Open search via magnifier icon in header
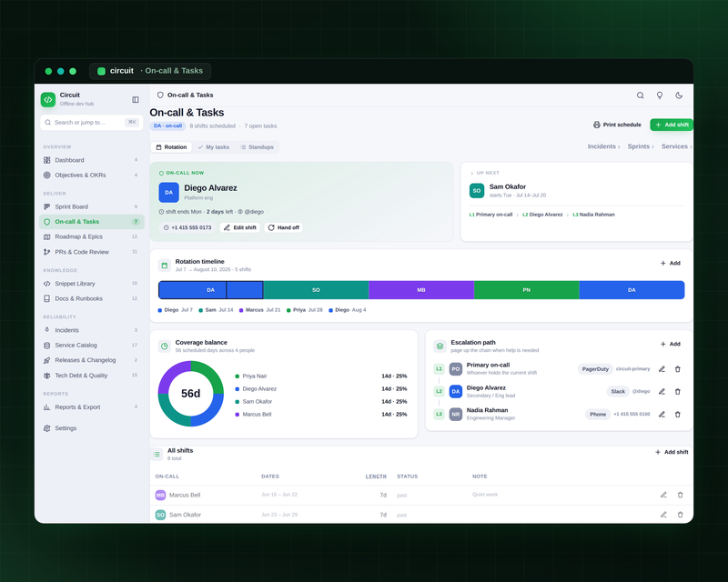Image resolution: width=728 pixels, height=582 pixels. [x=641, y=95]
